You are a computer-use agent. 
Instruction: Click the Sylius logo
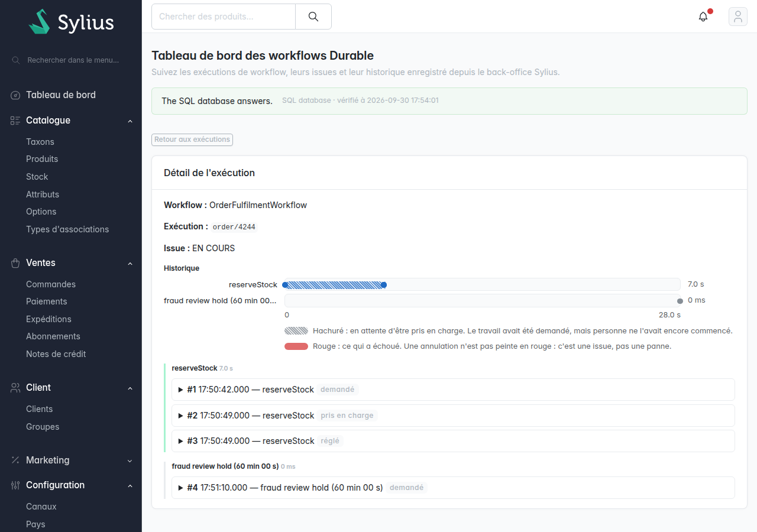click(71, 22)
